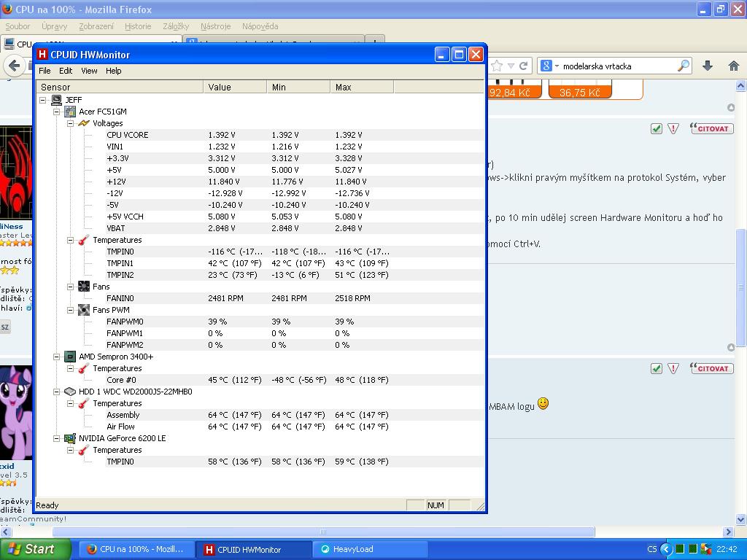Click Firefox vertical scrollbar down arrow
Image resolution: width=747 pixels, height=560 pixels.
pyautogui.click(x=741, y=518)
